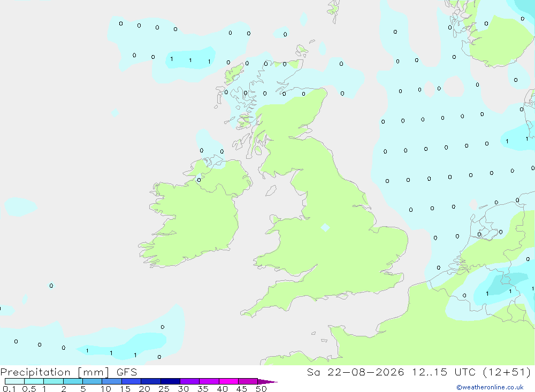Pick the 10–15 mm legend swatch
Screen dimensions: 535x392
coord(112,381)
